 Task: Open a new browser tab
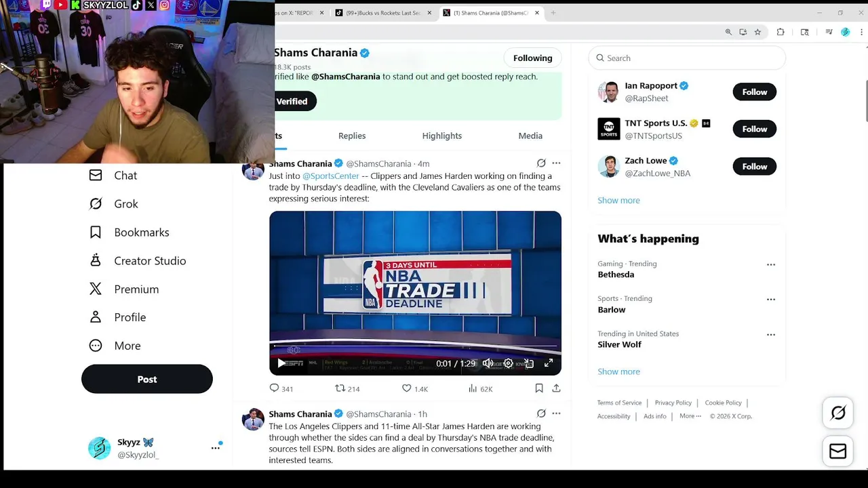553,13
